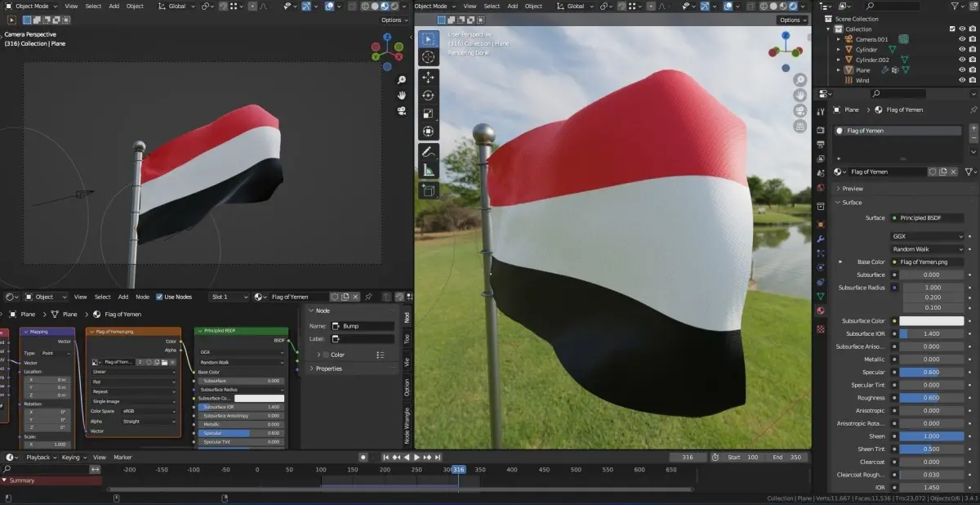Click the Subsurface Color swatch in properties

(932, 321)
